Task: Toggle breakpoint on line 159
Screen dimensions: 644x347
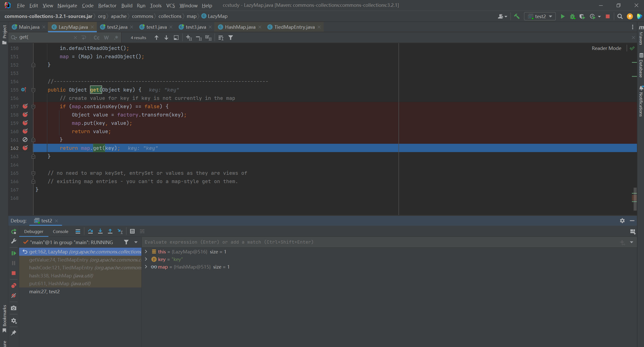Action: [x=25, y=123]
